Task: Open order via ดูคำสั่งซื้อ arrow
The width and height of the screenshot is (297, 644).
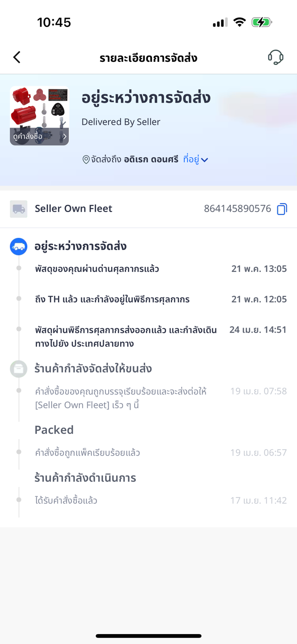Action: click(x=64, y=137)
